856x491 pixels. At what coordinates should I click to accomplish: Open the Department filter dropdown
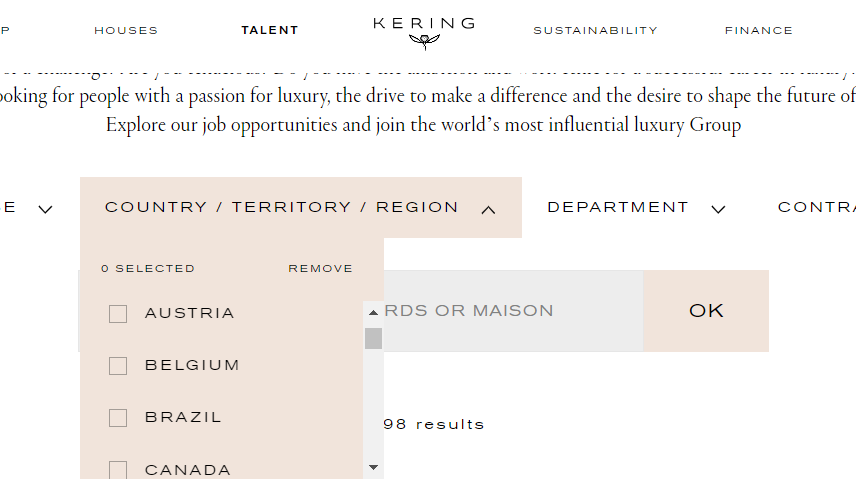(x=637, y=208)
